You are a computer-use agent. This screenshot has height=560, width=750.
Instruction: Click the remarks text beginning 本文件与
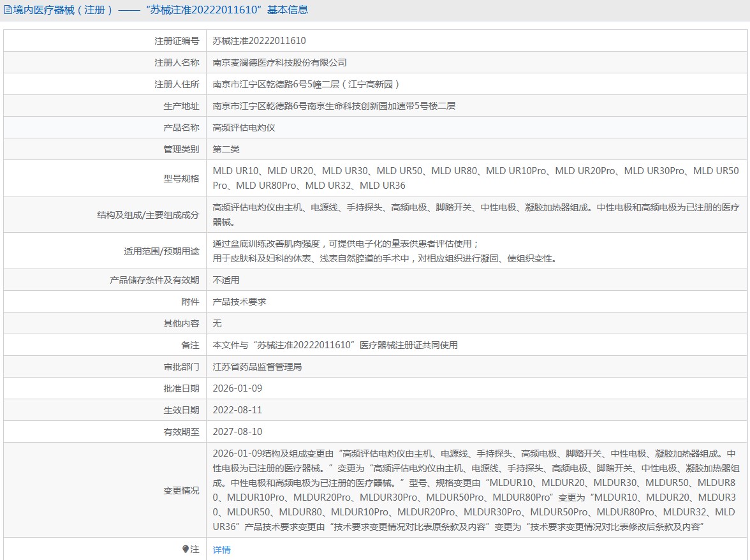335,345
